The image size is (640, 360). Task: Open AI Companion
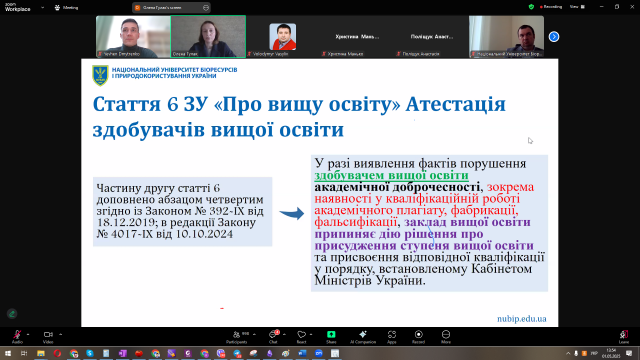363,336
